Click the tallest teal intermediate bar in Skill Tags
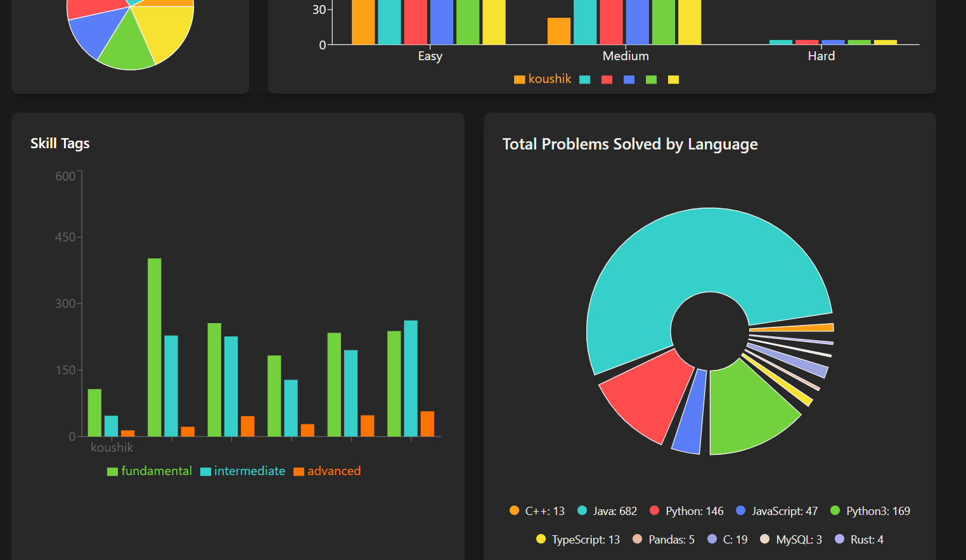 pyautogui.click(x=411, y=378)
